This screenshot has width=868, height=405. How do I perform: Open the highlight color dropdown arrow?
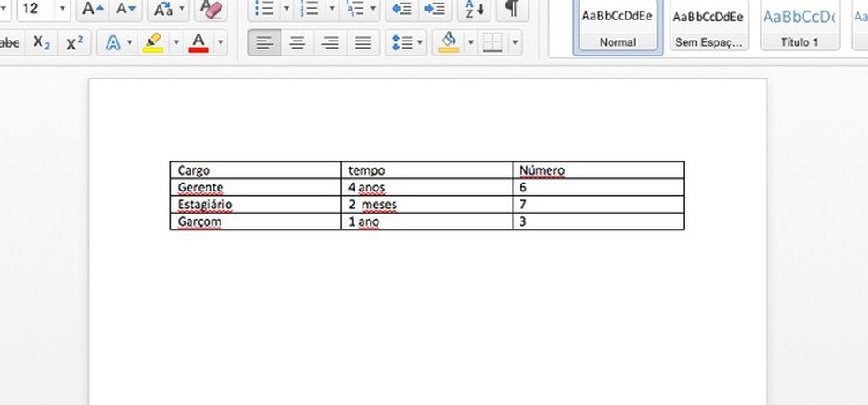click(x=176, y=42)
